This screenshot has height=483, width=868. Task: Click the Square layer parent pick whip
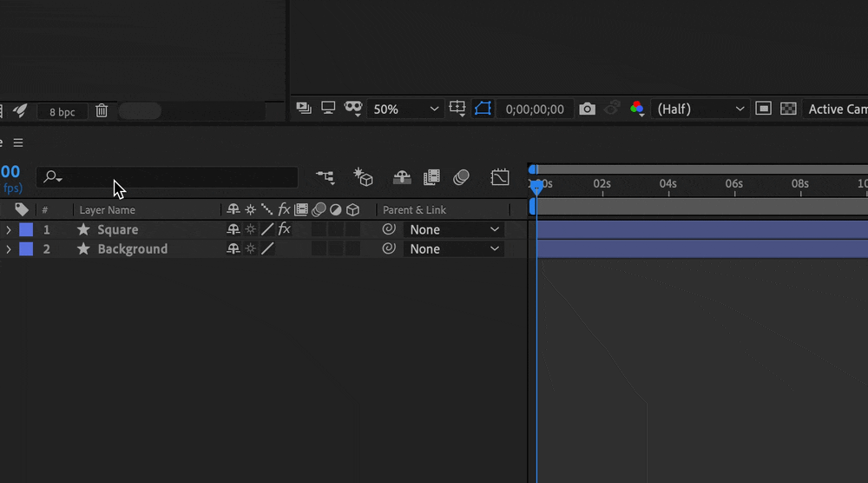coord(389,228)
